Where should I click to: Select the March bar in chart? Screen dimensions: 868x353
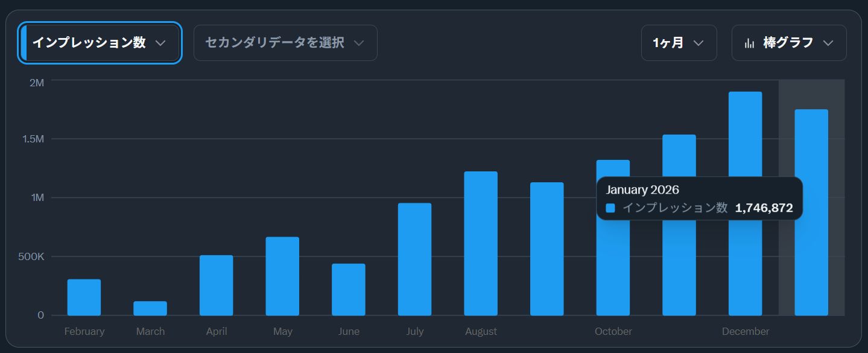point(150,308)
